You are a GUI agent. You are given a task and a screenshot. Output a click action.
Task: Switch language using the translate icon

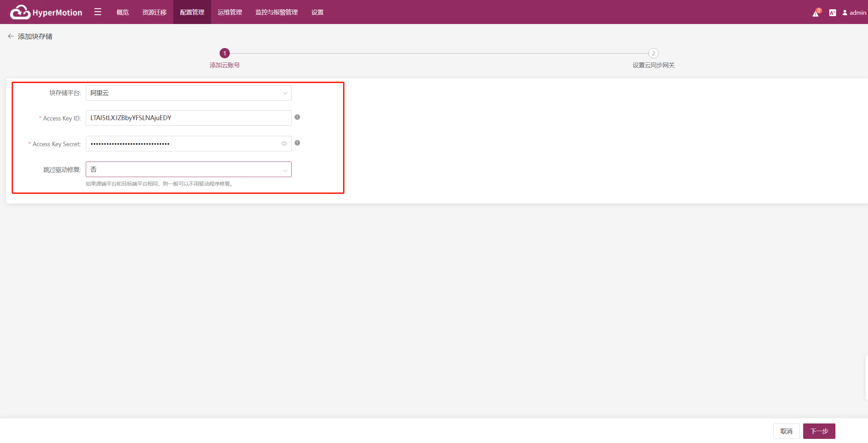point(832,13)
